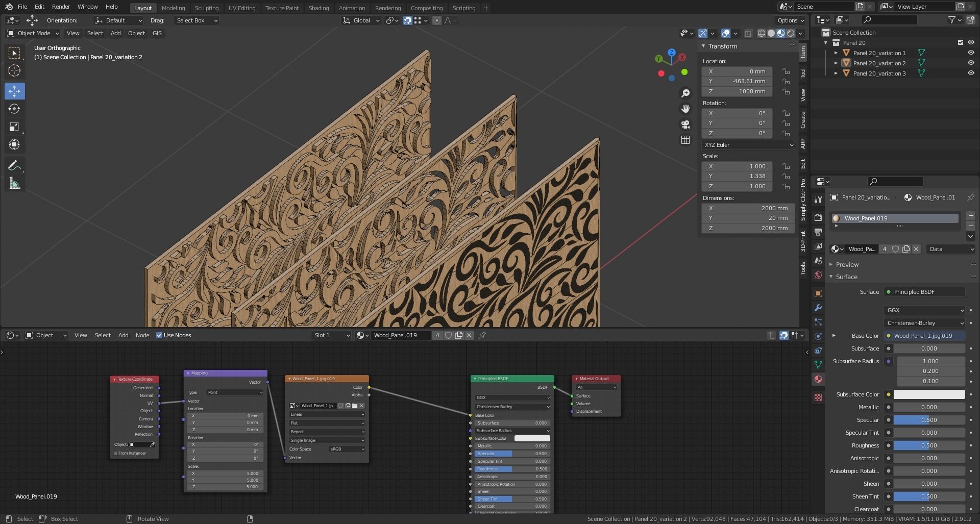Switch to the UV Editing workspace tab
Screen dimensions: 980x524
pyautogui.click(x=242, y=8)
